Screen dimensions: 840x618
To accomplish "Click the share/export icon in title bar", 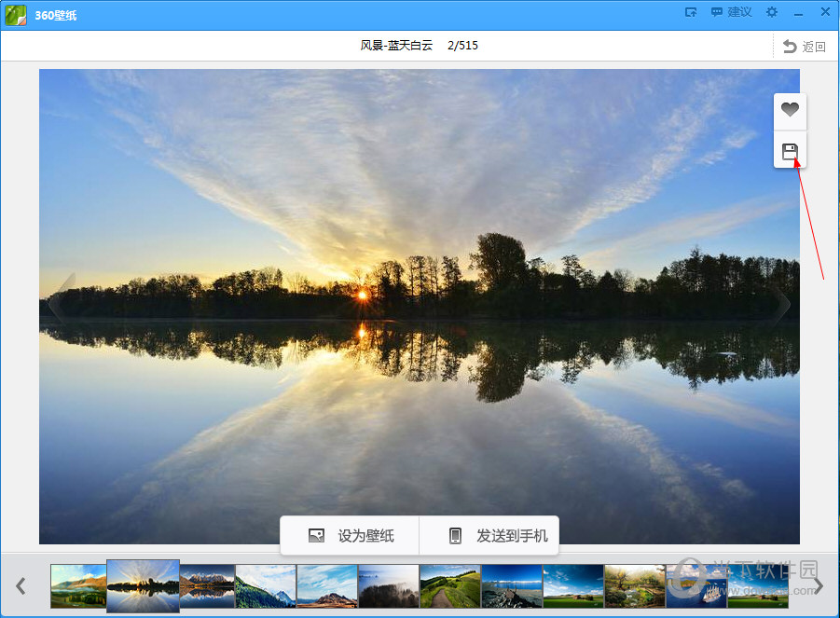I will point(691,12).
